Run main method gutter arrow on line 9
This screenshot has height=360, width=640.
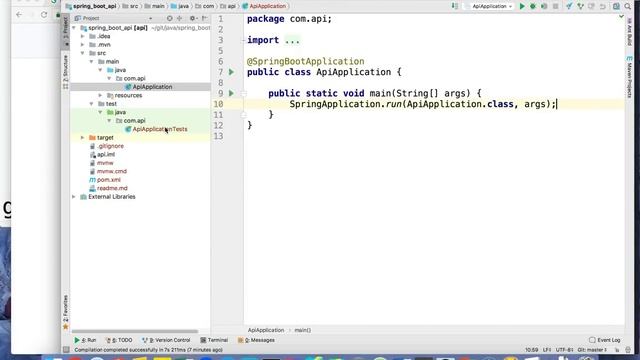pyautogui.click(x=231, y=93)
